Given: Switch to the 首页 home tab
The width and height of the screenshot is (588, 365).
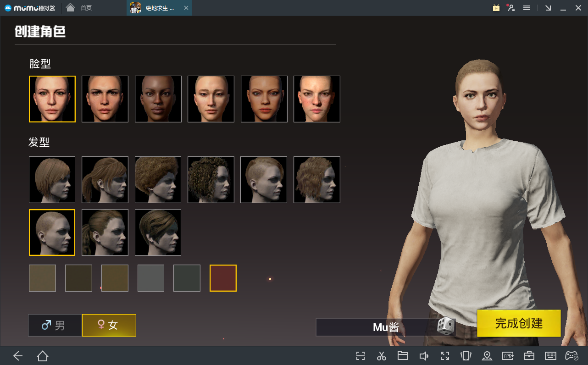Looking at the screenshot, I should (79, 8).
